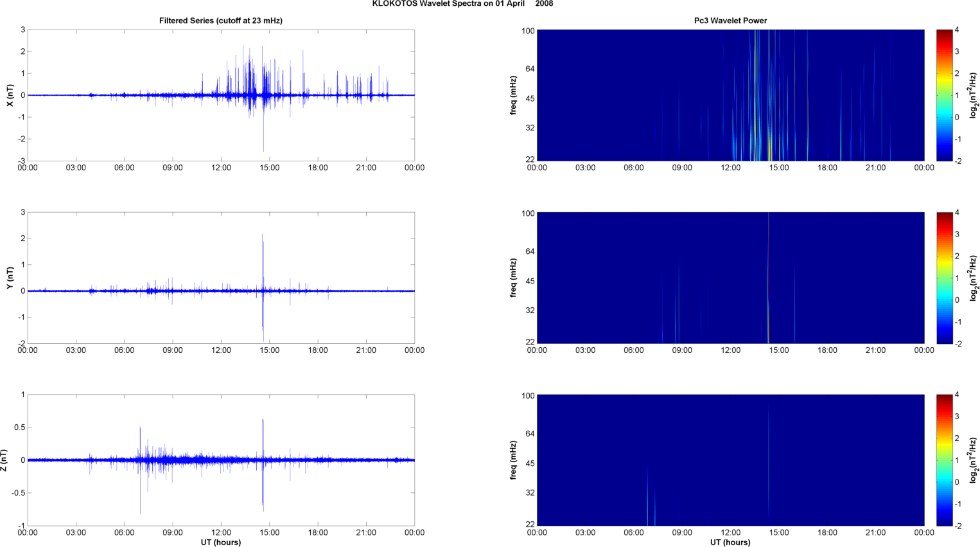This screenshot has height=547, width=980.
Task: Click UT (hours) label under bottom spectrogram
Action: coord(730,543)
